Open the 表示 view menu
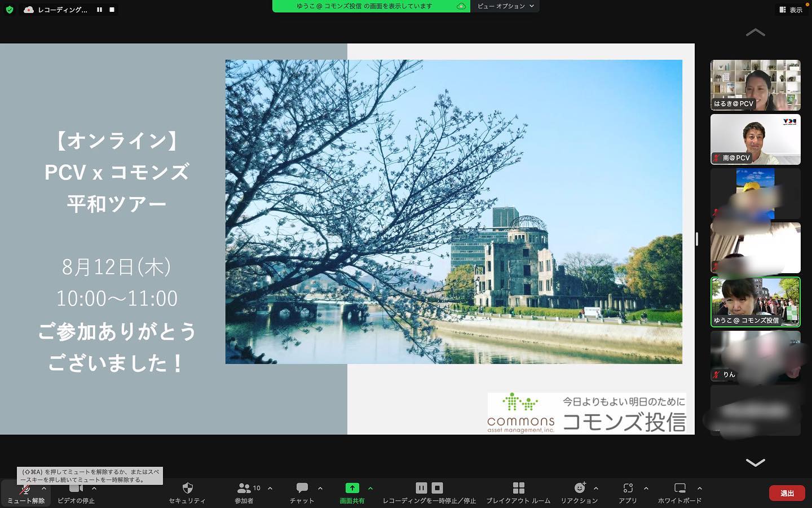812x508 pixels. (x=791, y=10)
